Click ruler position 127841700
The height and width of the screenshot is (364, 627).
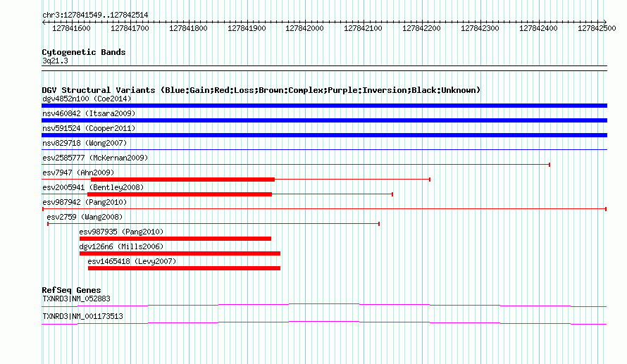(x=130, y=28)
